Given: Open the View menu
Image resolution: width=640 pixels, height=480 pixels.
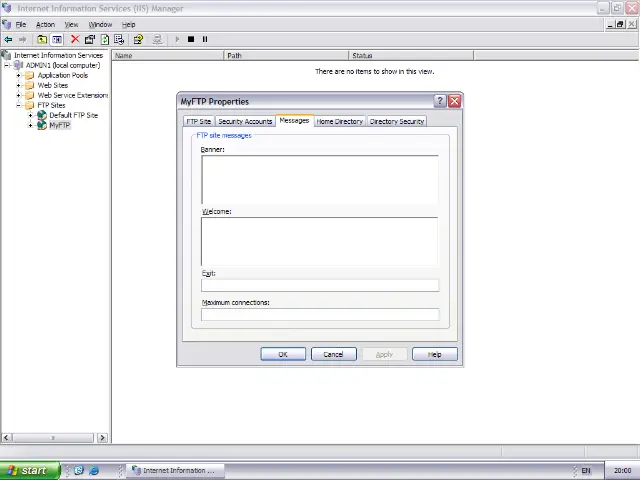Looking at the screenshot, I should tap(71, 24).
